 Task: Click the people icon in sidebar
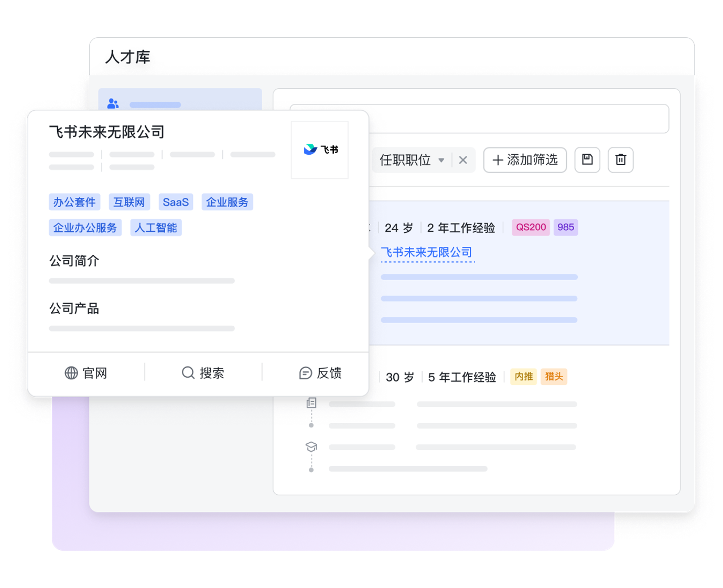[113, 103]
